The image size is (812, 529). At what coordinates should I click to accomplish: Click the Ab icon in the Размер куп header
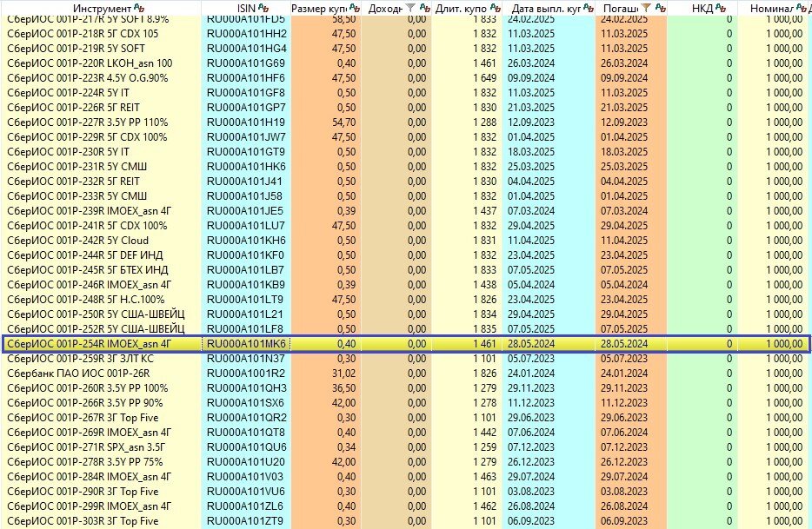[354, 8]
